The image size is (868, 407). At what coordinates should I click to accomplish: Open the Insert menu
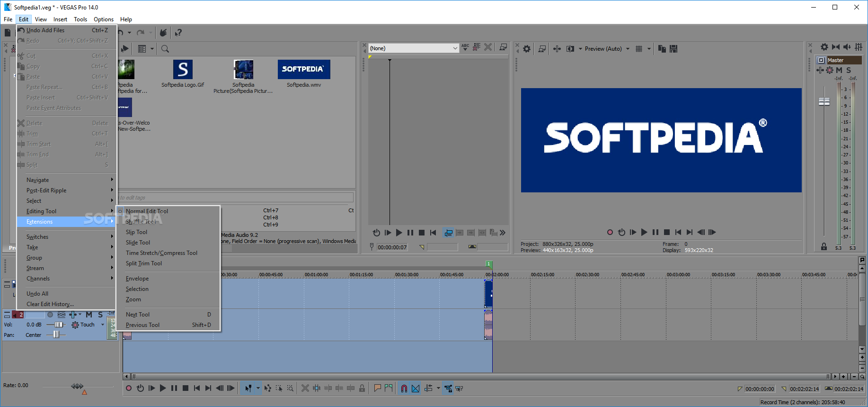click(x=60, y=19)
